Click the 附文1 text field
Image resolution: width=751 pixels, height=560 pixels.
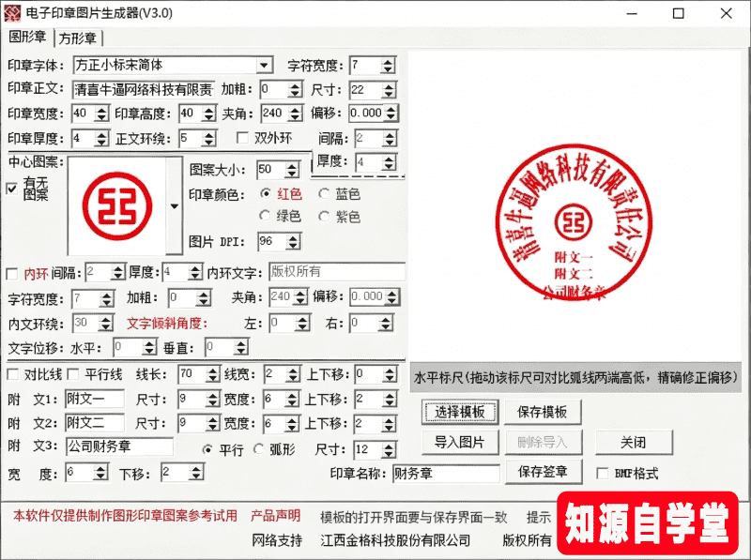point(95,399)
